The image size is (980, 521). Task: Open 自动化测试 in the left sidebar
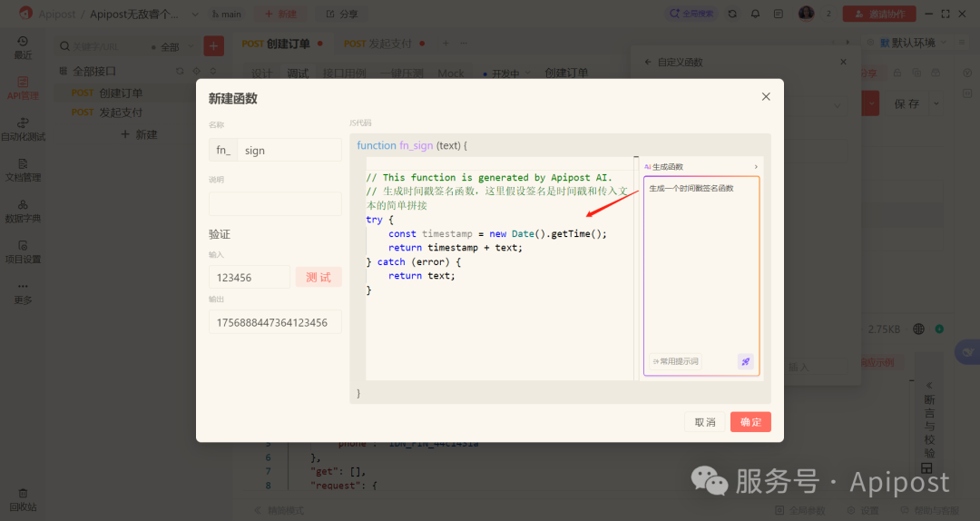click(x=23, y=130)
